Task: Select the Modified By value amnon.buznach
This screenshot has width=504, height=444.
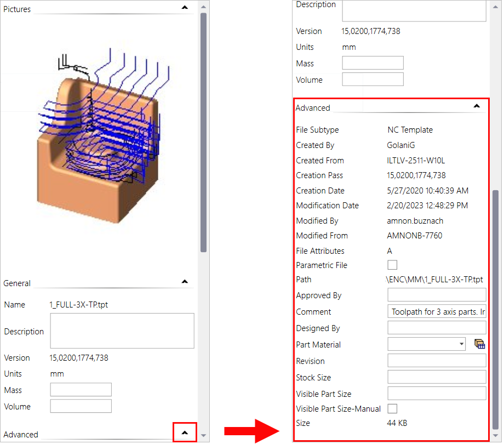Action: tap(415, 220)
